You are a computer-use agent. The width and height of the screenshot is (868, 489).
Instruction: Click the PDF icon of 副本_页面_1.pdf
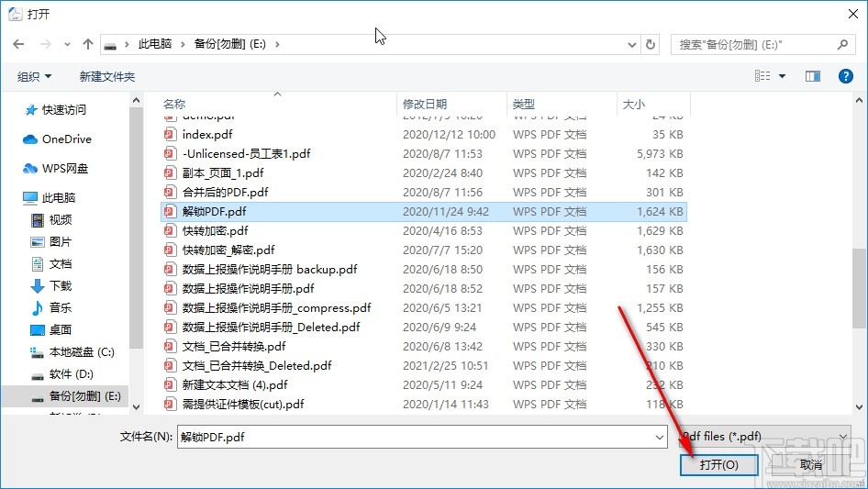coord(170,172)
